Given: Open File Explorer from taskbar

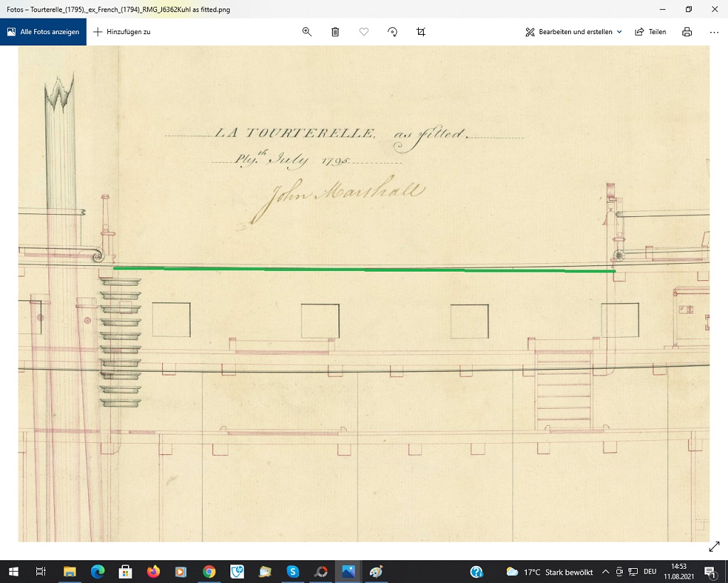Looking at the screenshot, I should (69, 572).
